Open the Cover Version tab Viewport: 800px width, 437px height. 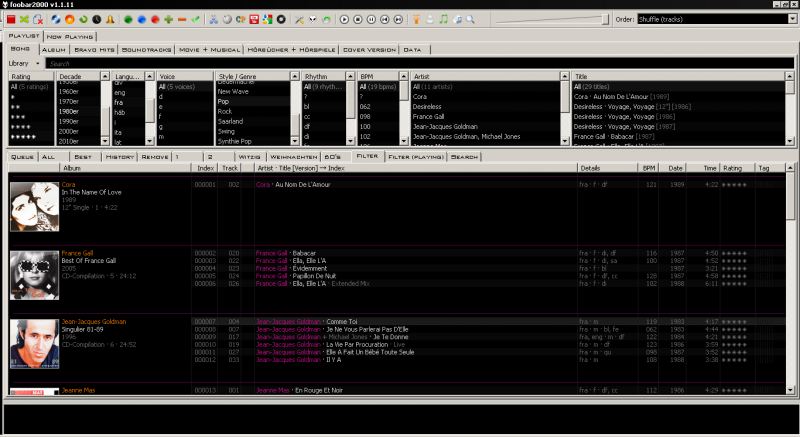(x=369, y=49)
